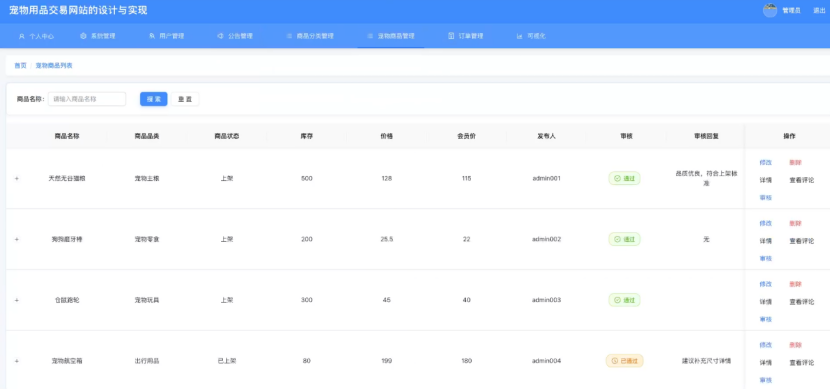Click 修改 in the admin002 row
Image resolution: width=830 pixels, height=389 pixels.
[x=765, y=223]
